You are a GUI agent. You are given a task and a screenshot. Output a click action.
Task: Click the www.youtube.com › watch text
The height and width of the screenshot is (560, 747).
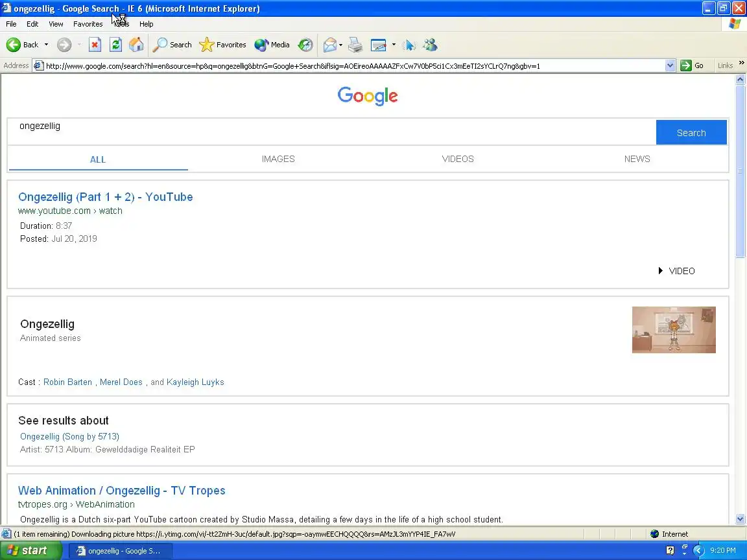[70, 211]
